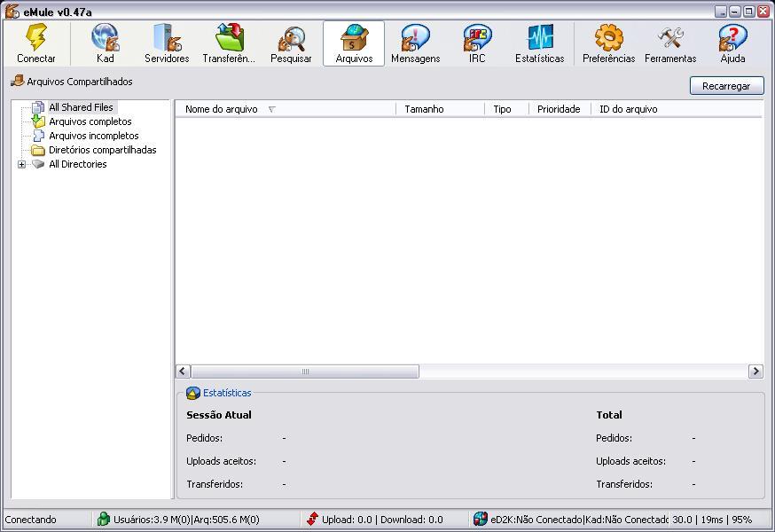The height and width of the screenshot is (532, 775).
Task: Click the Arquivos Compartilhados header icon
Action: [18, 81]
